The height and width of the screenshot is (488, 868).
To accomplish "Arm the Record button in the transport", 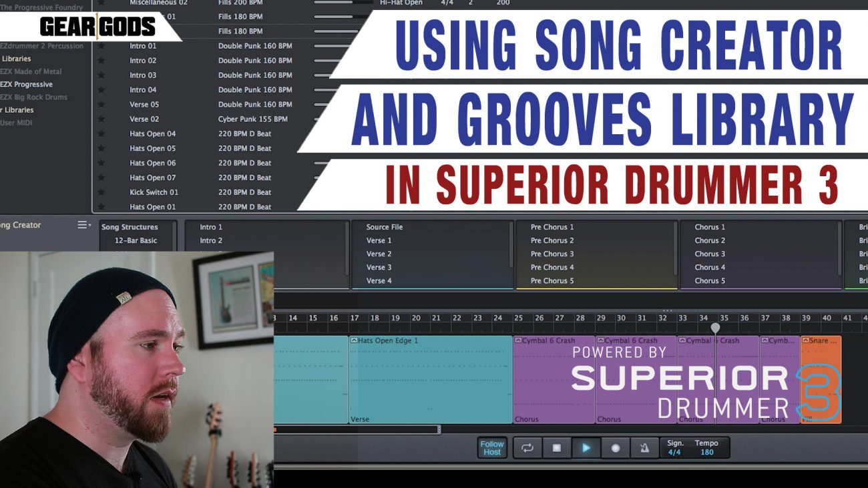I will [616, 448].
